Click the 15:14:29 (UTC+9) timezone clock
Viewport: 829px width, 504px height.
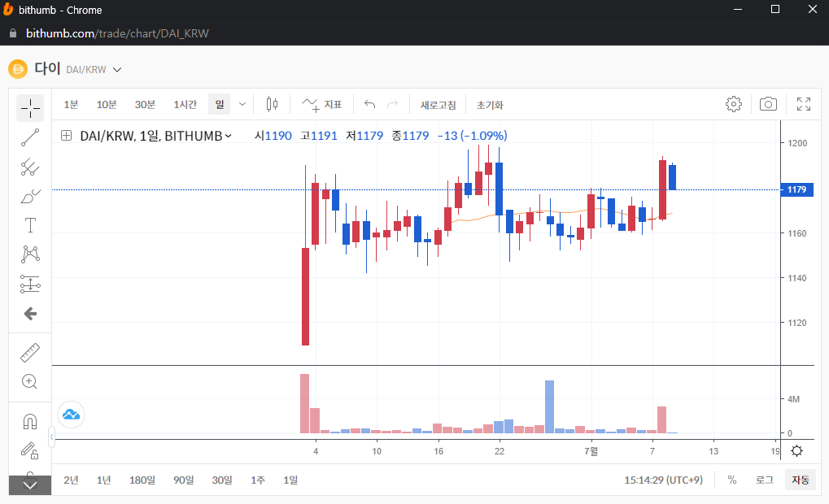tap(664, 480)
